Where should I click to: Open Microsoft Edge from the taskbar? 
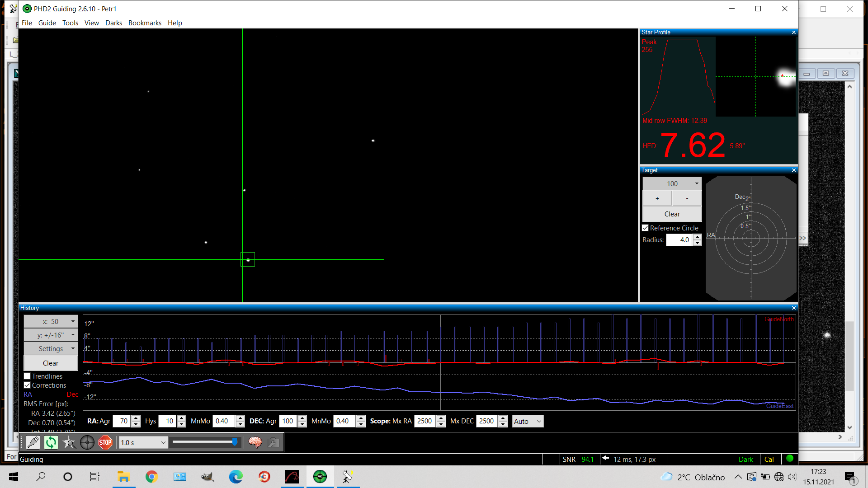click(x=236, y=477)
